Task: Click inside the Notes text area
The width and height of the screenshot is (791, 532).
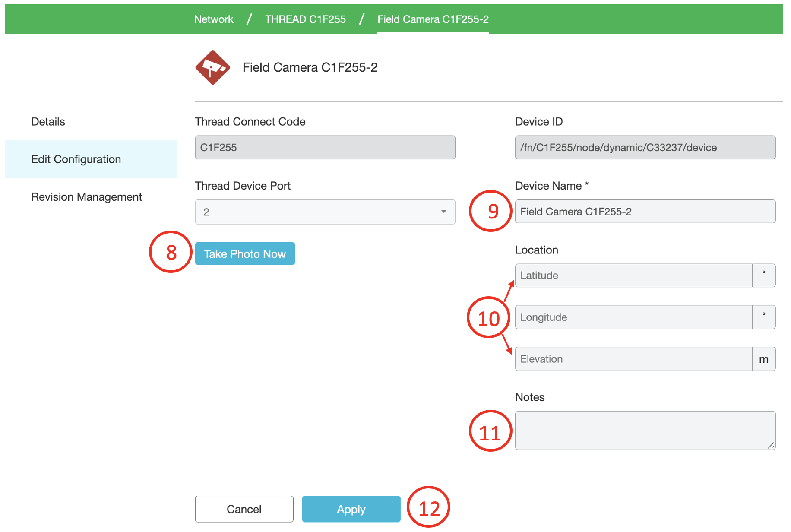Action: click(645, 430)
